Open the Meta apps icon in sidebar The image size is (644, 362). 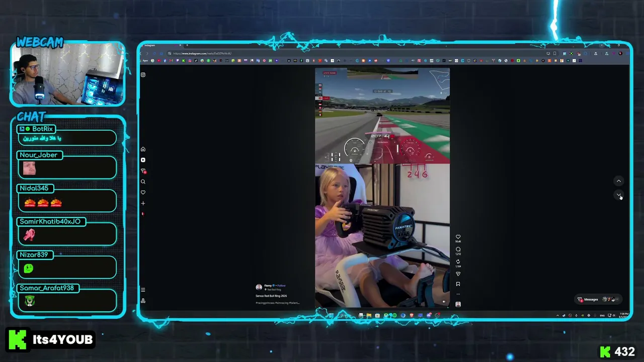coord(143,301)
